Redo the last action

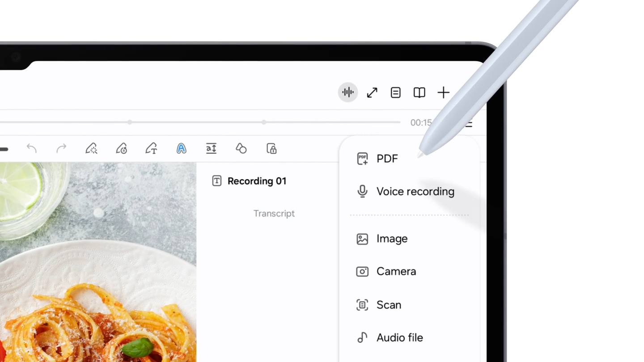coord(61,148)
